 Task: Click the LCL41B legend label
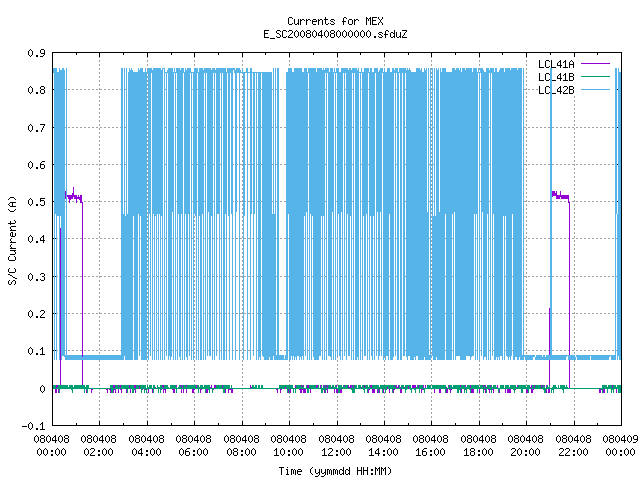[x=556, y=77]
